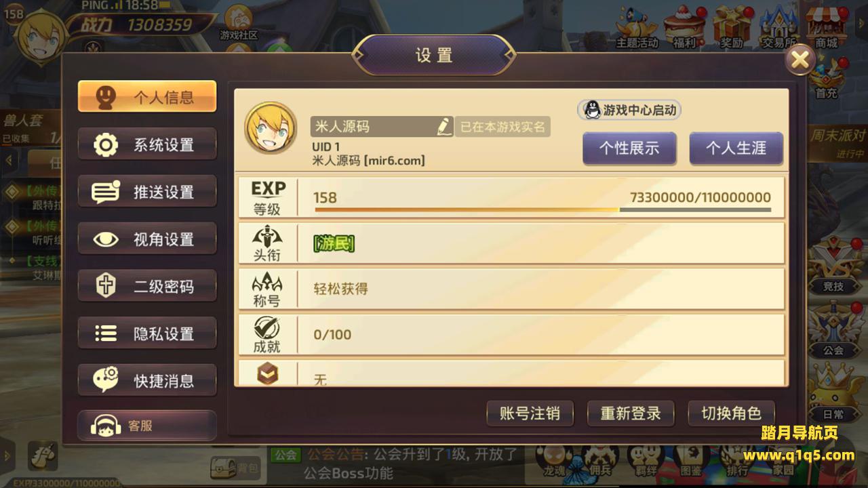Click the 个人生涯 button
The height and width of the screenshot is (488, 868).
[736, 148]
